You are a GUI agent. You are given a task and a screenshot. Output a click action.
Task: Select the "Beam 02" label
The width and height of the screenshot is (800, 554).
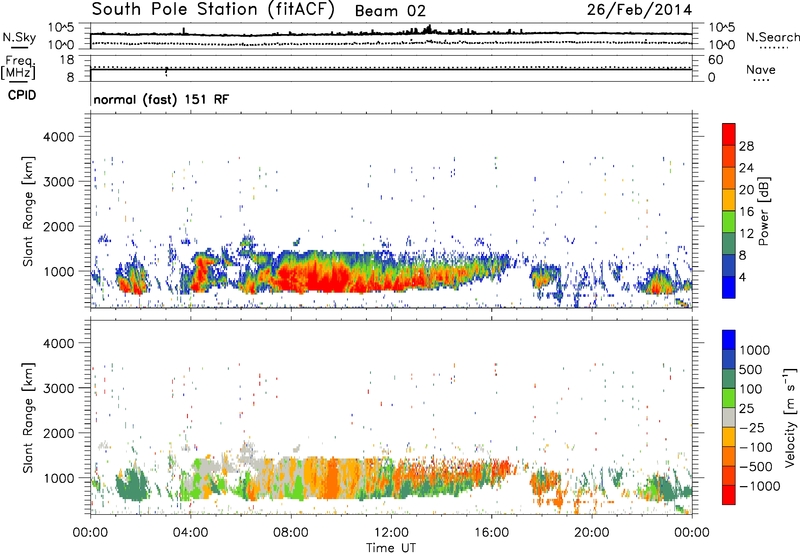click(x=390, y=11)
